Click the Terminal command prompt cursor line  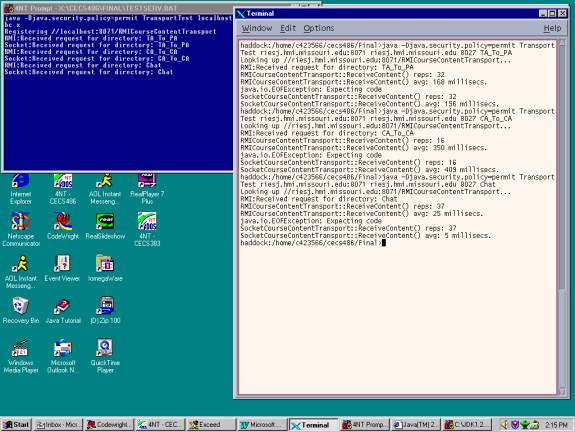click(x=313, y=243)
